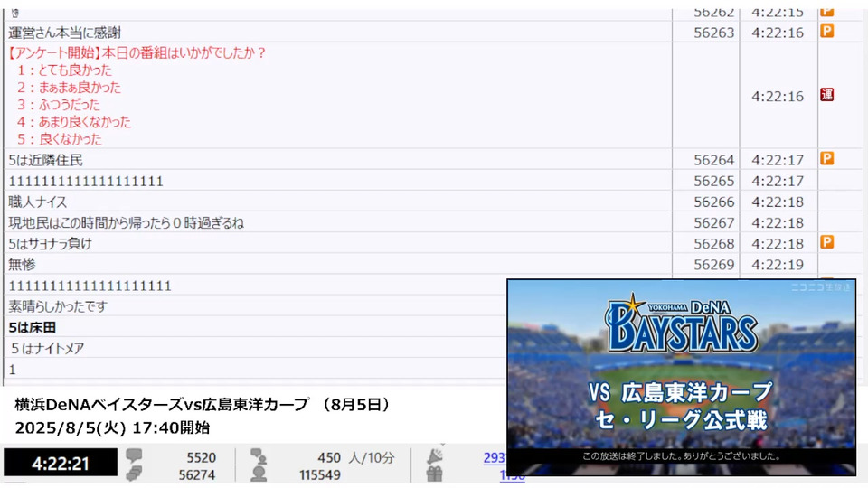Click timestamp 4:22:18 of comment 56266
The height and width of the screenshot is (488, 868).
click(778, 202)
